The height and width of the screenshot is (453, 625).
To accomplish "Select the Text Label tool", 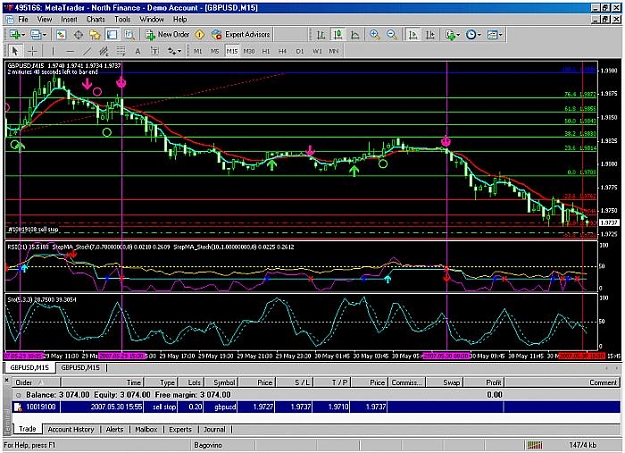I will pyautogui.click(x=155, y=51).
